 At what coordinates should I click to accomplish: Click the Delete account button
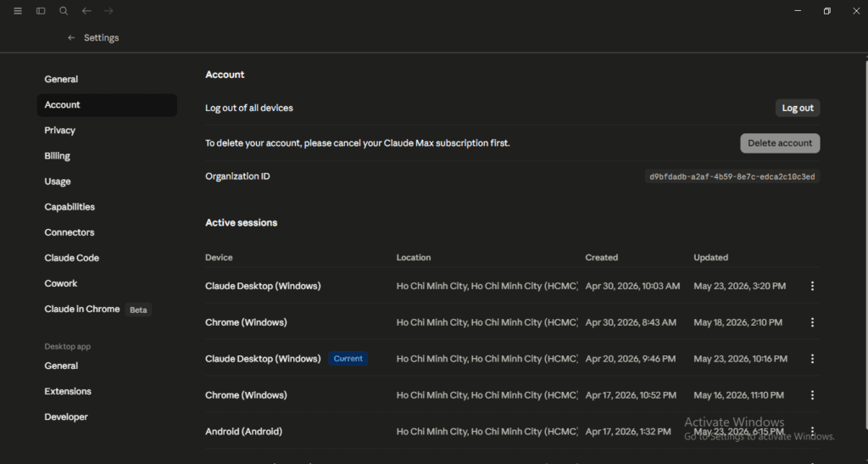[x=780, y=143]
